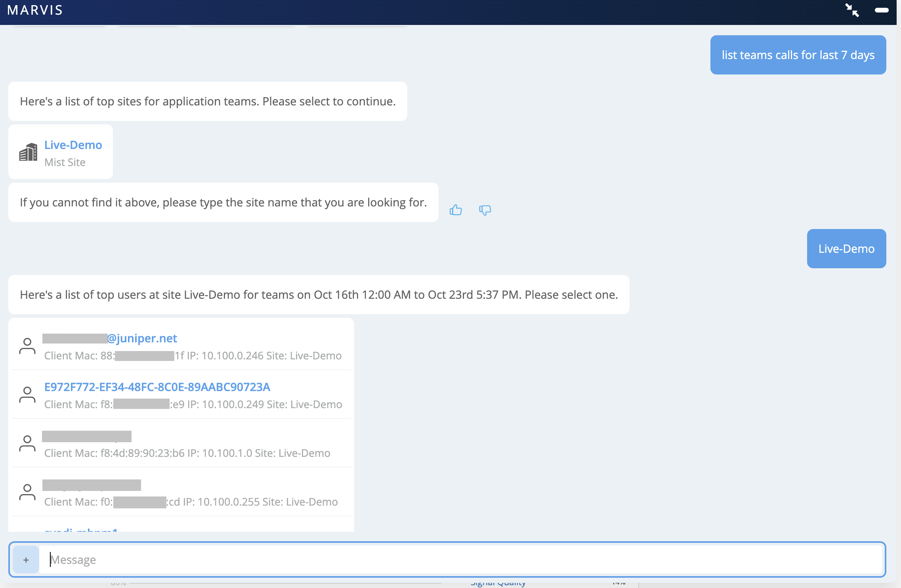Click the user icon for client f8:4d:89:90:23:b6

click(27, 444)
